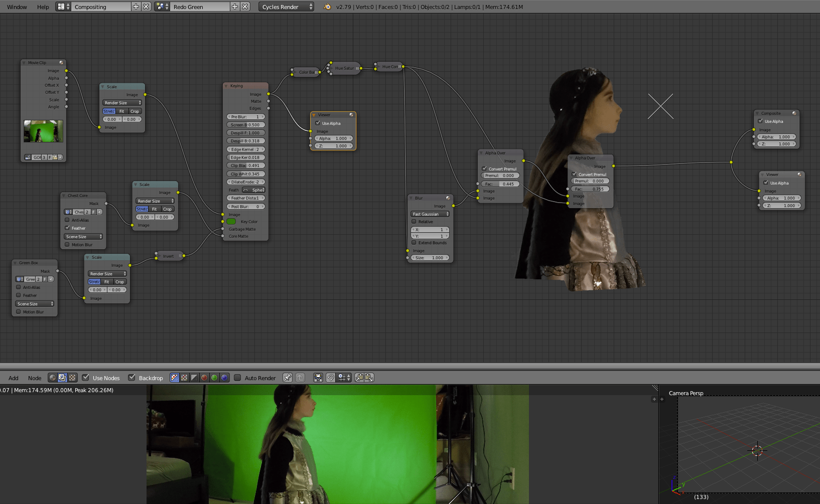Open the Window menu
The image size is (820, 504).
click(x=17, y=7)
